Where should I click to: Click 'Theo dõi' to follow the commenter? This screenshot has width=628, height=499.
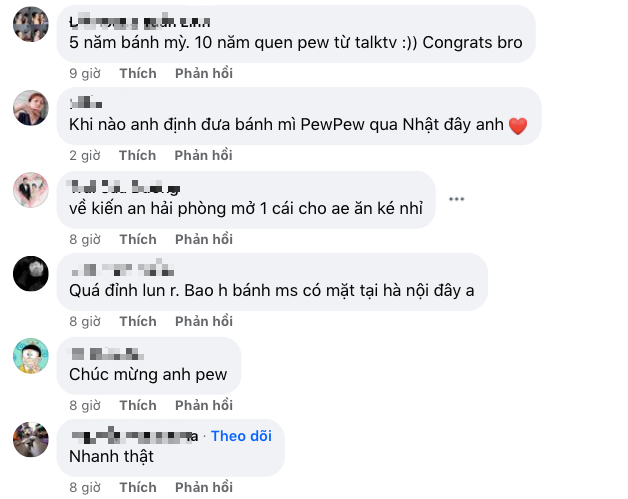point(241,436)
